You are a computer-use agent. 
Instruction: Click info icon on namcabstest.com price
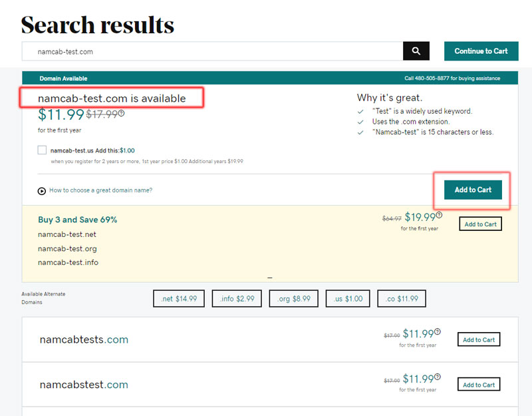[x=438, y=377]
